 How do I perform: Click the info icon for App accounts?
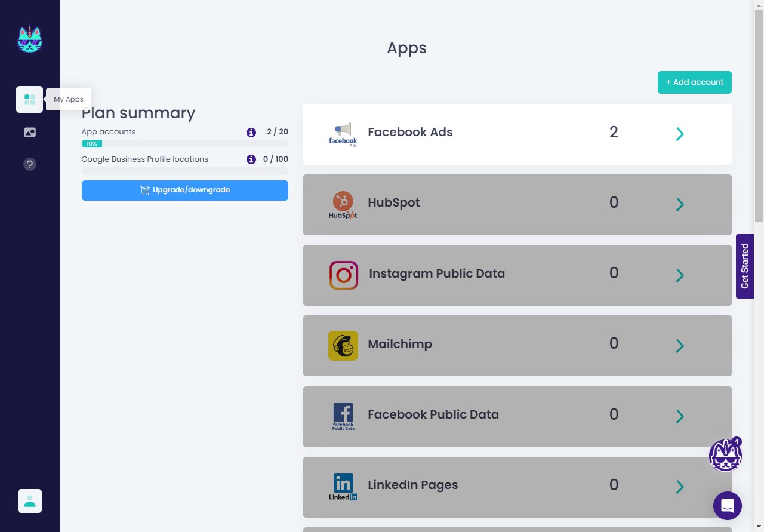251,132
